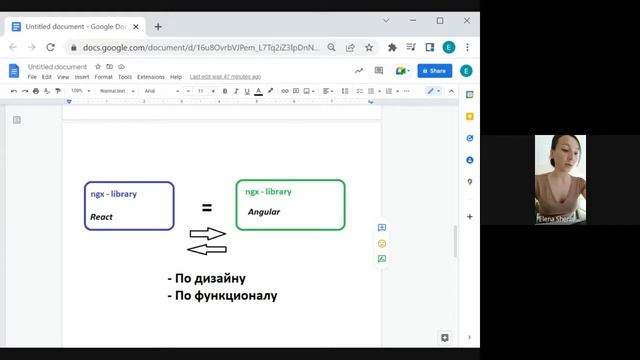Print the document using printer icon
The image size is (640, 360).
click(x=36, y=91)
